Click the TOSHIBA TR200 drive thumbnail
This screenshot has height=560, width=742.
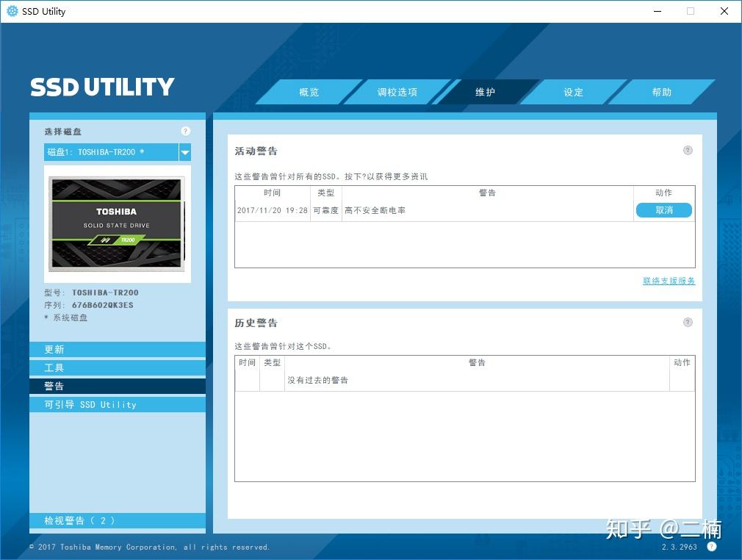[x=117, y=224]
